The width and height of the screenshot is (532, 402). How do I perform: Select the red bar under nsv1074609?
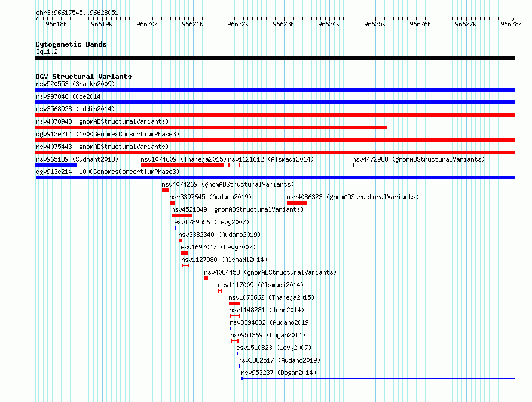[x=182, y=165]
